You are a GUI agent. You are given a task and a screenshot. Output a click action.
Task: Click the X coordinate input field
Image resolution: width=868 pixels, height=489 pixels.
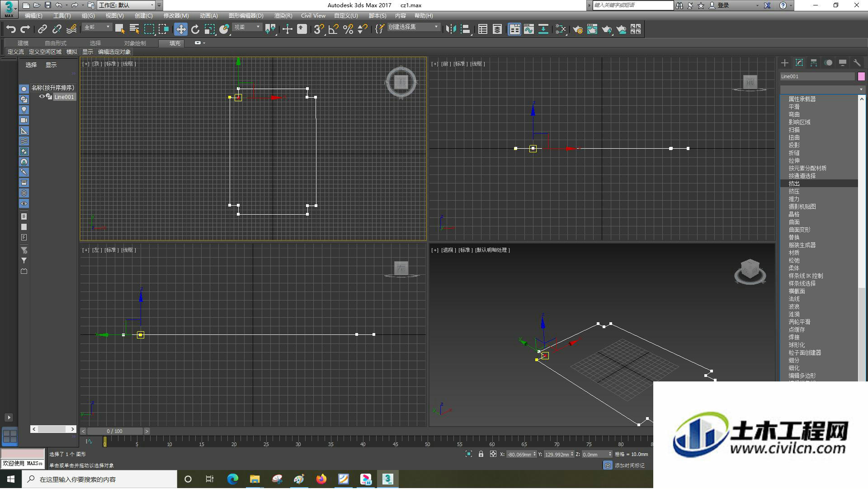(519, 454)
